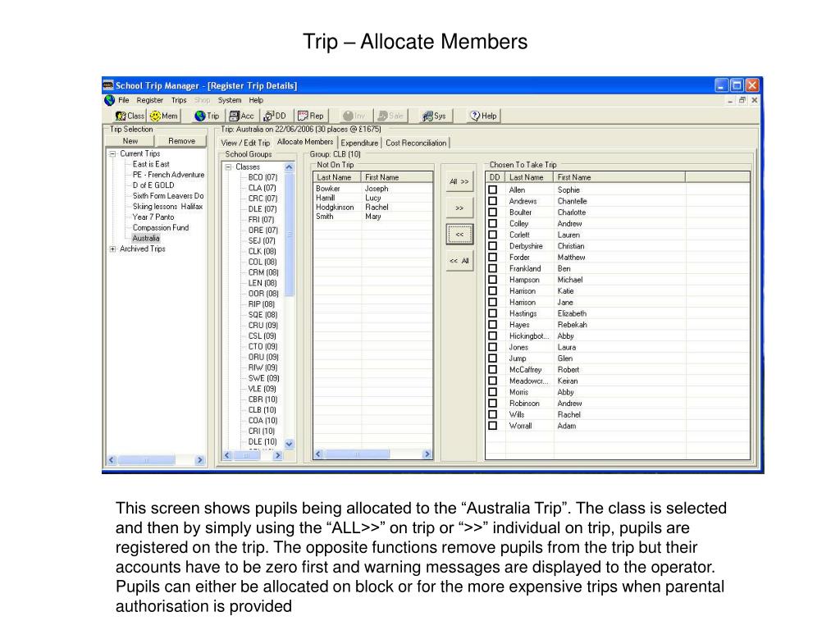This screenshot has height=630, width=840.
Task: Select the Compassion Fund trip
Action: [x=160, y=228]
